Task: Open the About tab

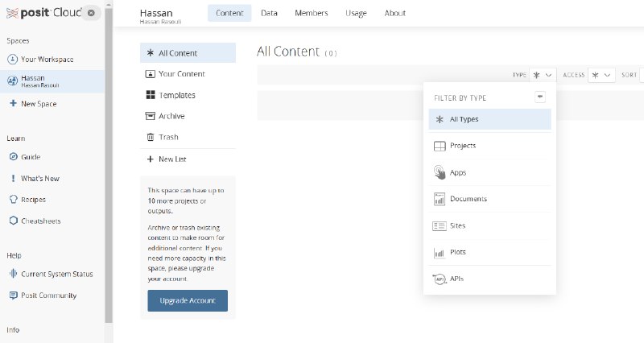Action: point(395,13)
